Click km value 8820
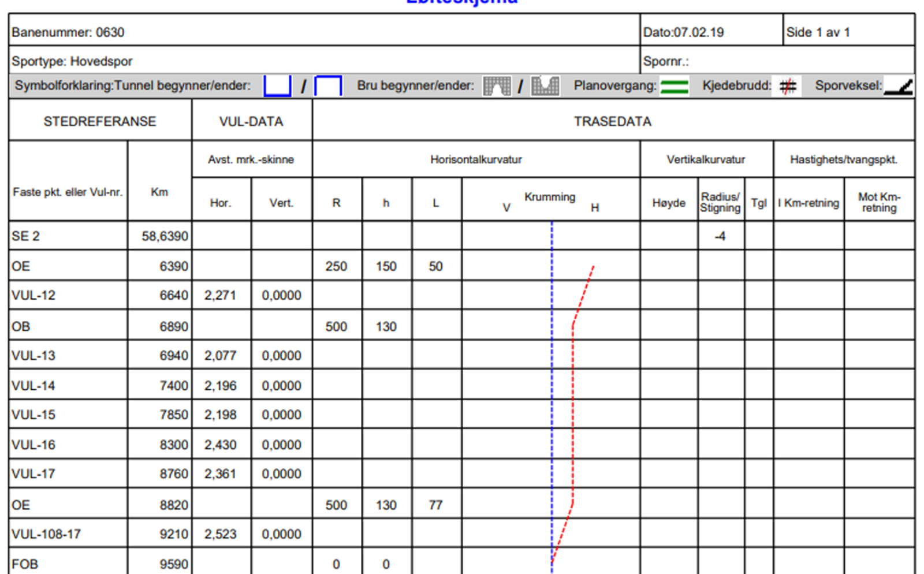924x574 pixels. tap(174, 505)
